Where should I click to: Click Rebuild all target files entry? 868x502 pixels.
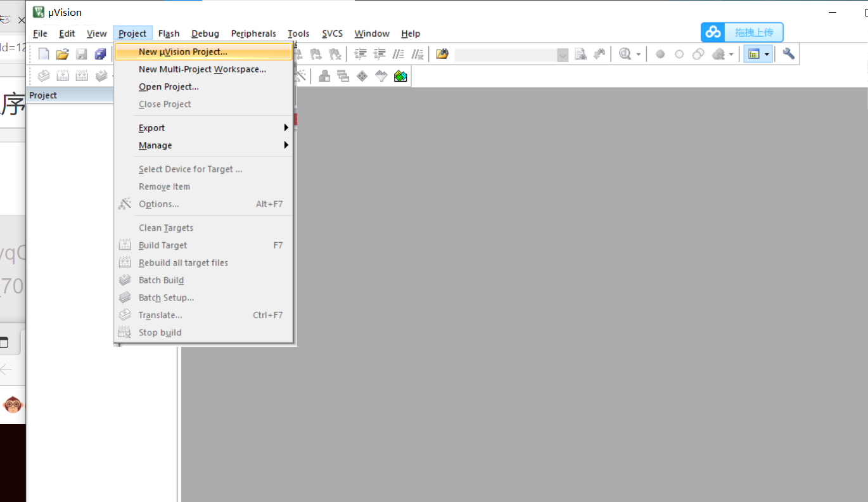point(203,262)
